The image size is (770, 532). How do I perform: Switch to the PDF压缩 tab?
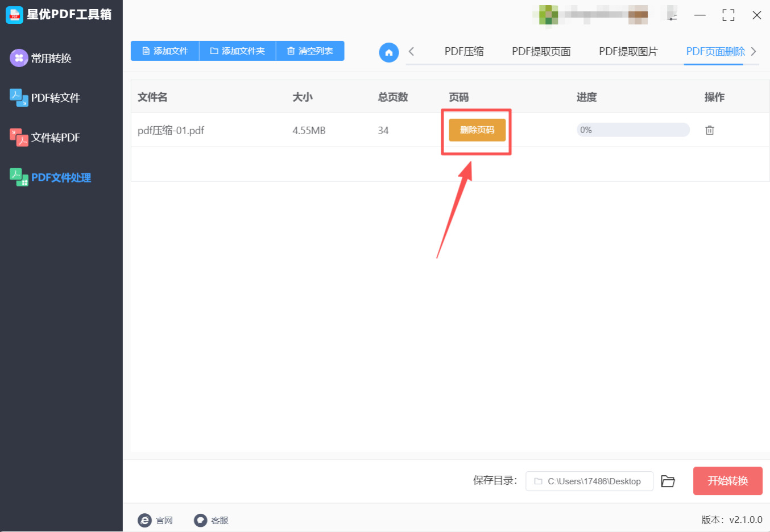pyautogui.click(x=464, y=52)
